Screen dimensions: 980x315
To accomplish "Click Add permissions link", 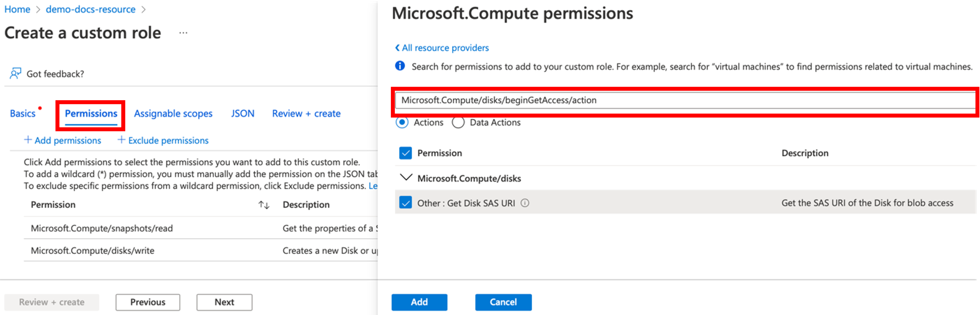I will [x=68, y=140].
